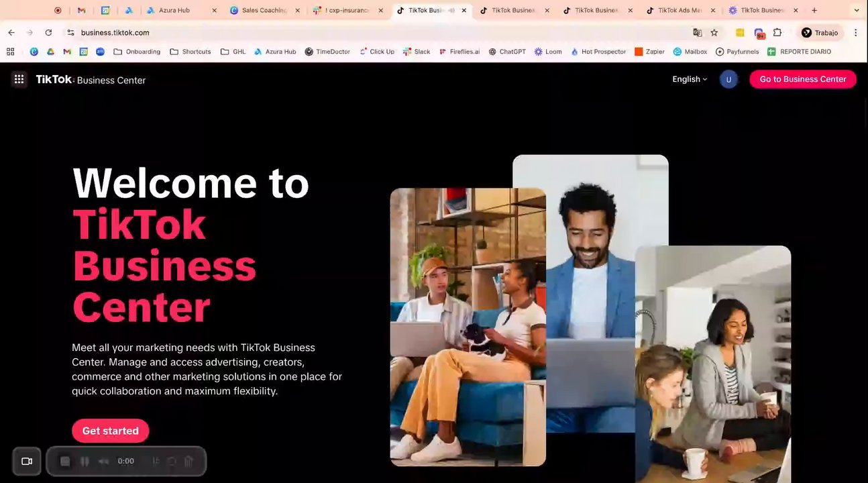Expand the Onboarding bookmarks folder
The image size is (868, 483).
[x=137, y=52]
